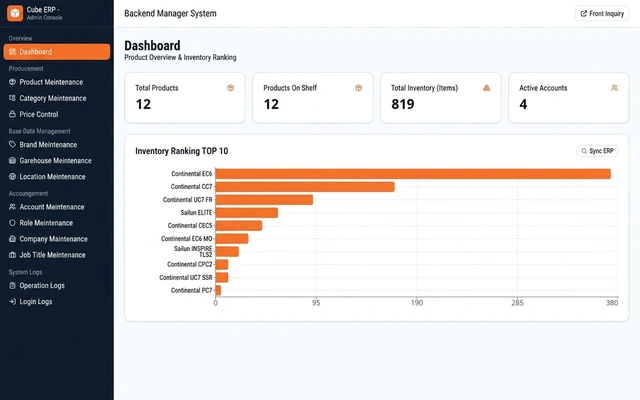
Task: Click the Total Inventory value 819
Action: click(402, 104)
